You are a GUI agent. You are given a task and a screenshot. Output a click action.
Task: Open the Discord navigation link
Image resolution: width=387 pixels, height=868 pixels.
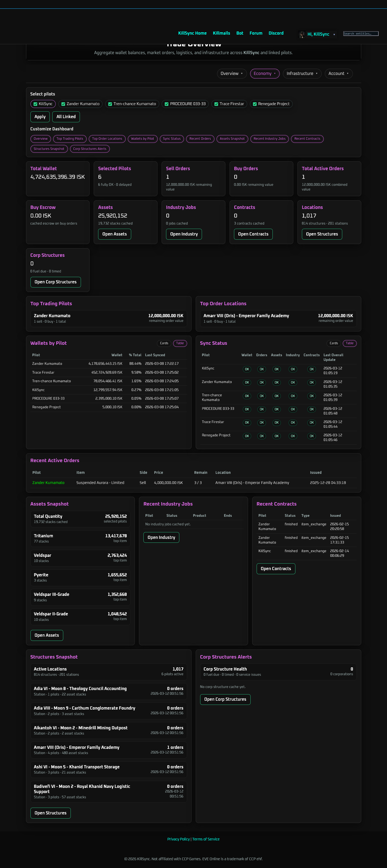[x=276, y=33]
